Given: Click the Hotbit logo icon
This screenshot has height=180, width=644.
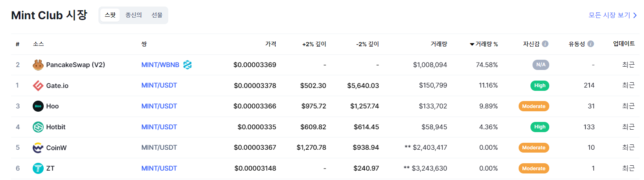Looking at the screenshot, I should [x=38, y=127].
